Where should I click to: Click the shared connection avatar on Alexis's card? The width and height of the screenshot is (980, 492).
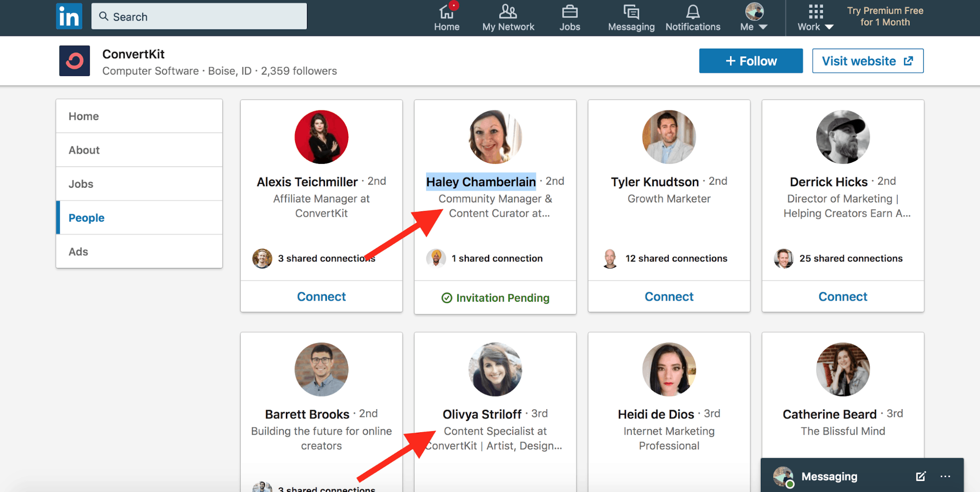coord(262,259)
